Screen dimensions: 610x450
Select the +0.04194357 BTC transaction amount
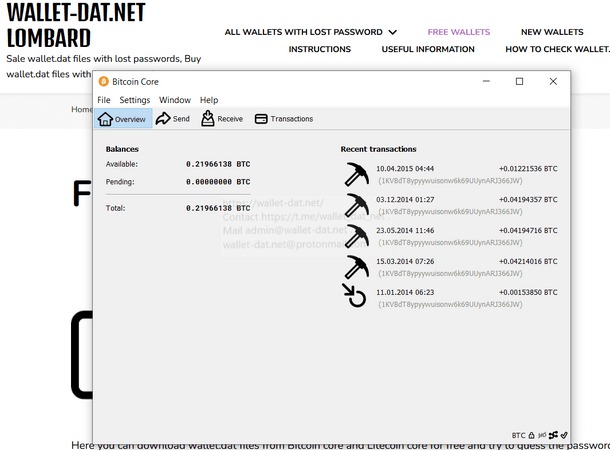(x=528, y=200)
